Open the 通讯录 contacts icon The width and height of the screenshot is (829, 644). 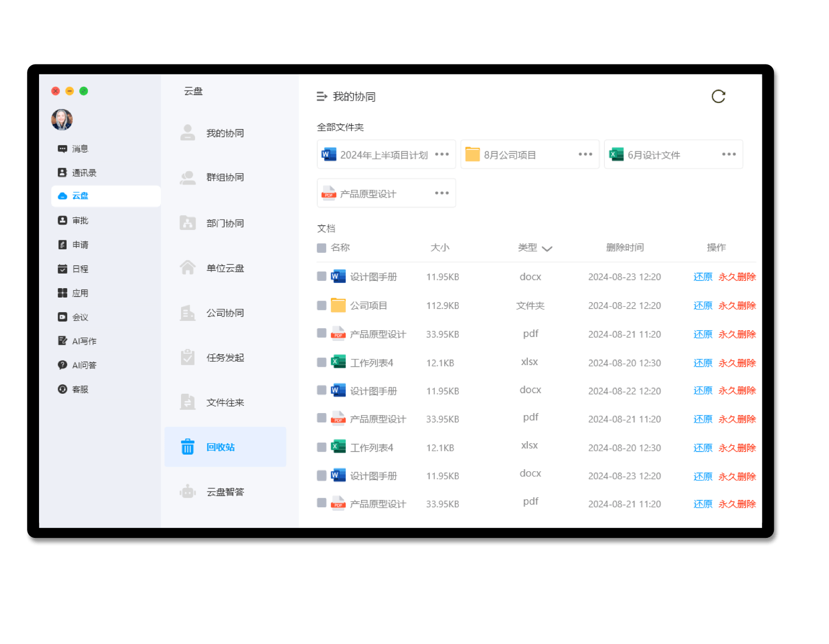(62, 173)
